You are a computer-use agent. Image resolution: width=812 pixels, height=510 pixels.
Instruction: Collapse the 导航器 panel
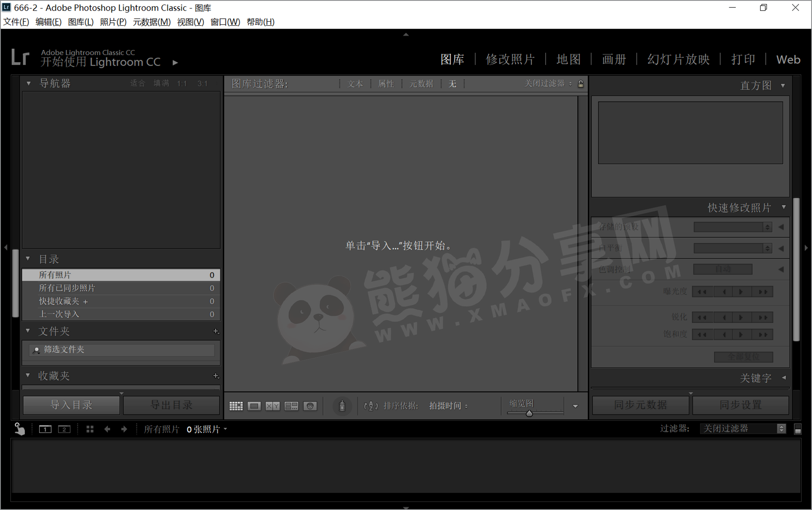(28, 83)
